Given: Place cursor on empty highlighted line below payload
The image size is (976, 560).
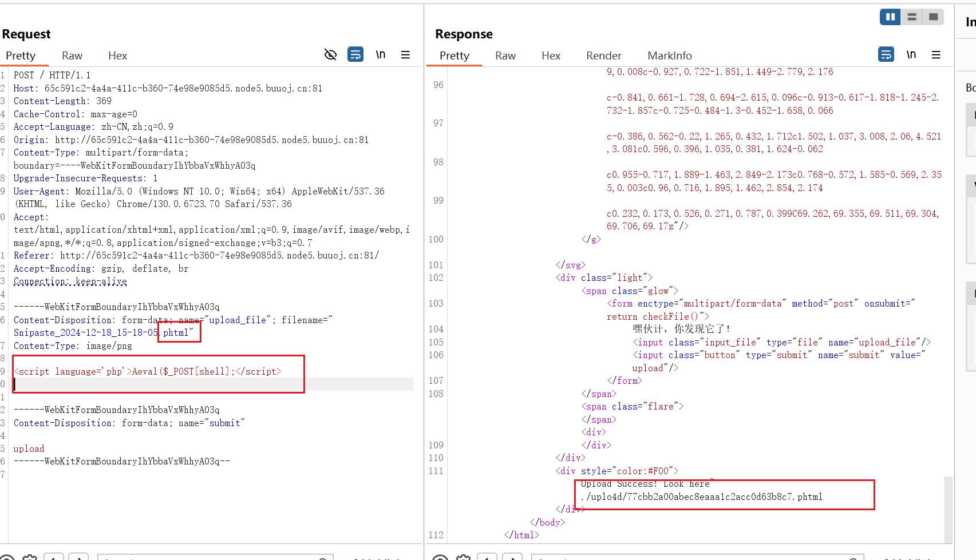Looking at the screenshot, I should click(x=213, y=384).
